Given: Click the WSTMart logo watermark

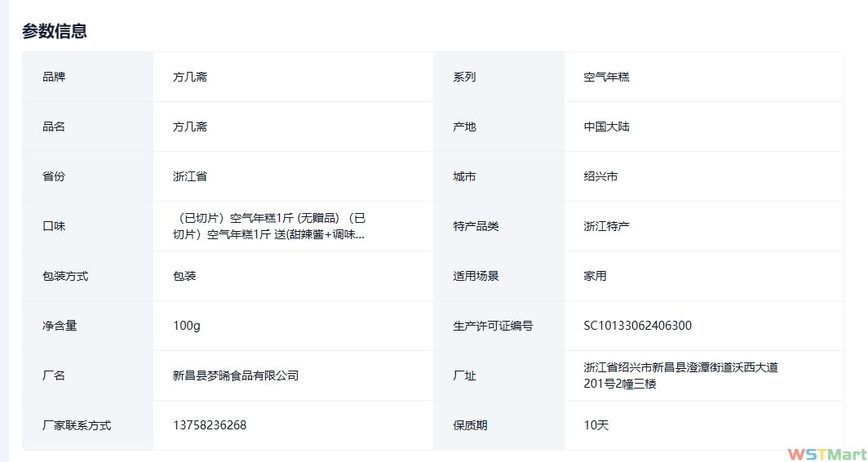Looking at the screenshot, I should [x=826, y=452].
